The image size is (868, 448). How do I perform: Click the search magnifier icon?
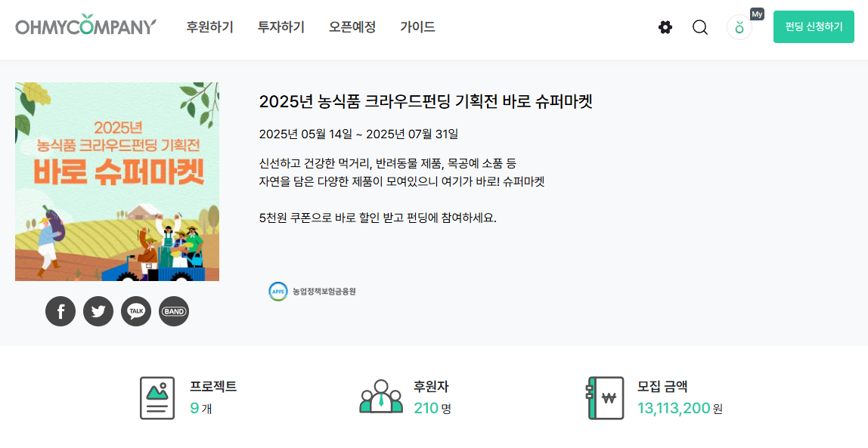699,27
